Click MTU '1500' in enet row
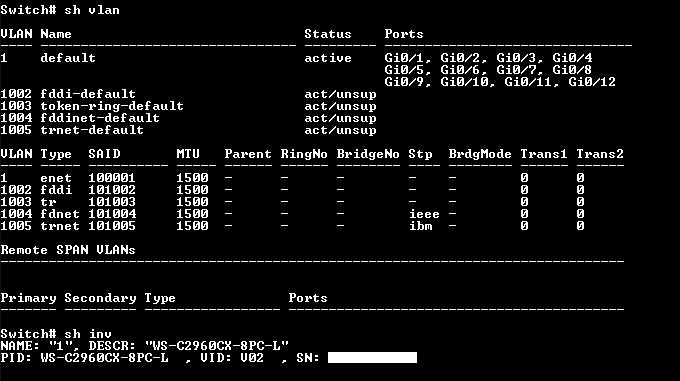This screenshot has width=680, height=381. pyautogui.click(x=193, y=178)
